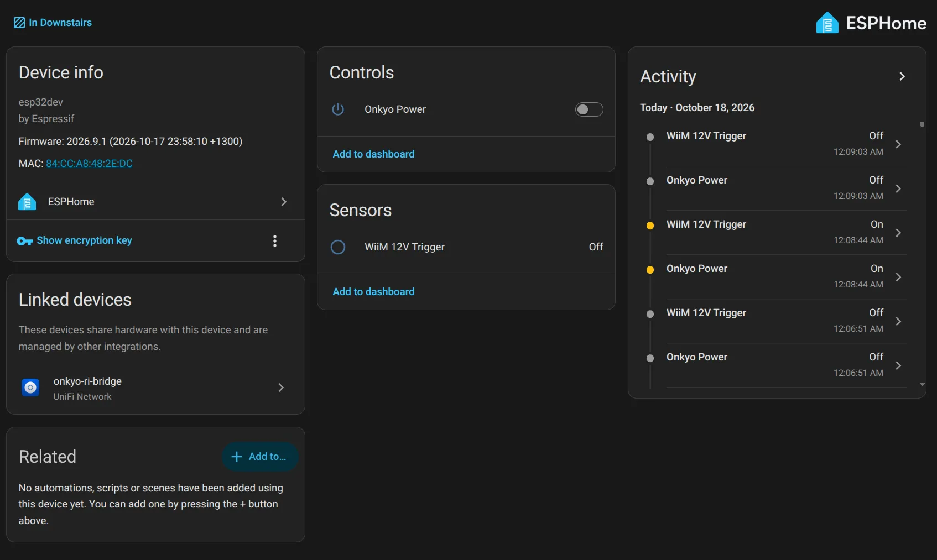The width and height of the screenshot is (937, 560).
Task: Open onkyo-ri-bridge linked device chevron
Action: click(x=281, y=388)
